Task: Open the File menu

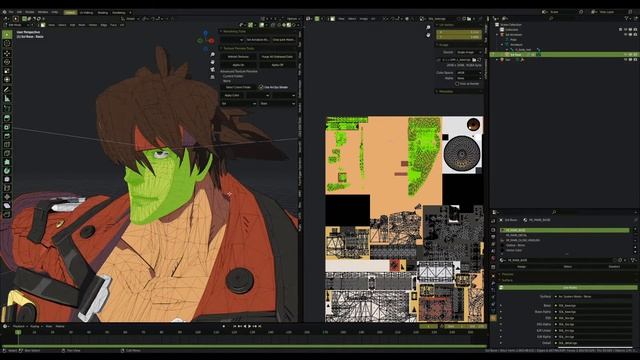Action: (11, 12)
